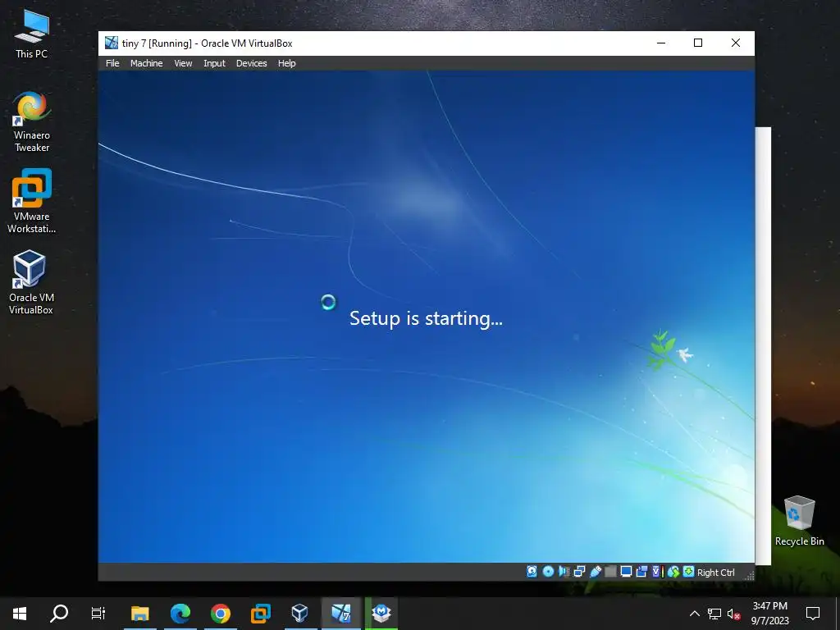
Task: Open the View menu
Action: [183, 63]
